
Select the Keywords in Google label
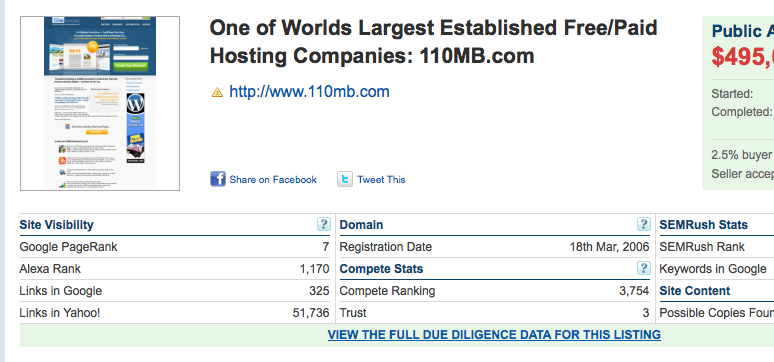(x=713, y=269)
